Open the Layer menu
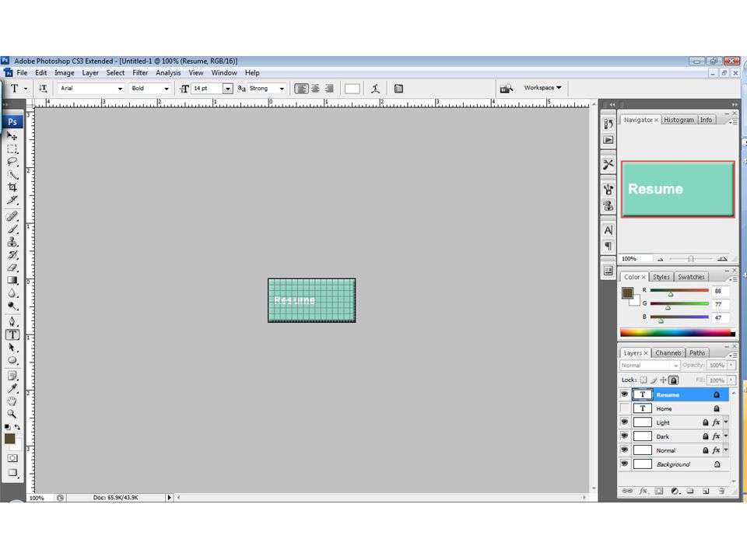 coord(90,73)
